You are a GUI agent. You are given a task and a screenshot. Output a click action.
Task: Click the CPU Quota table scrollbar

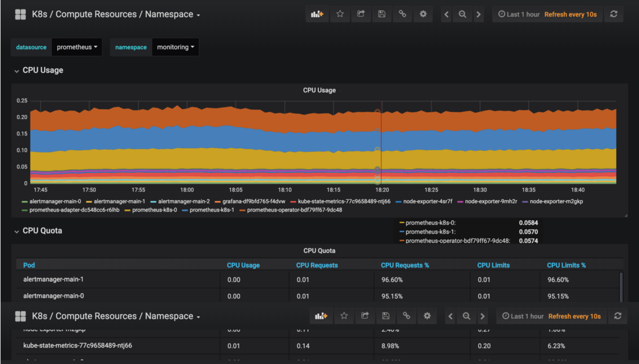621,287
